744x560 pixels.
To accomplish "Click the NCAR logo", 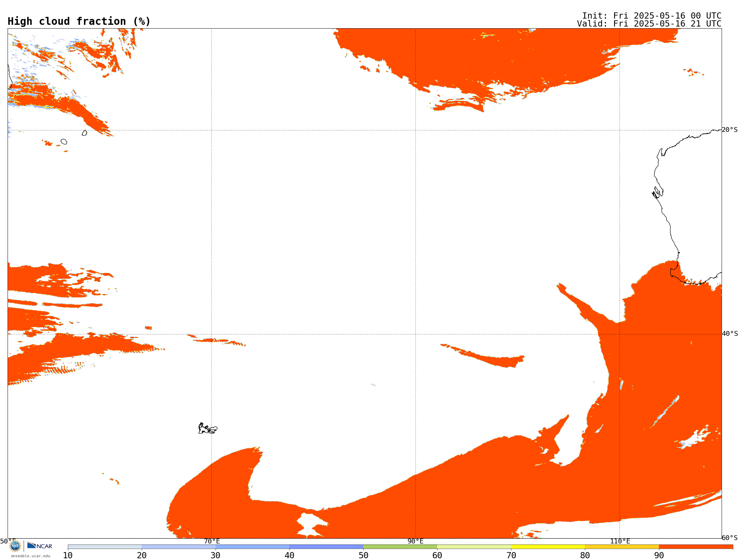I will pyautogui.click(x=40, y=546).
